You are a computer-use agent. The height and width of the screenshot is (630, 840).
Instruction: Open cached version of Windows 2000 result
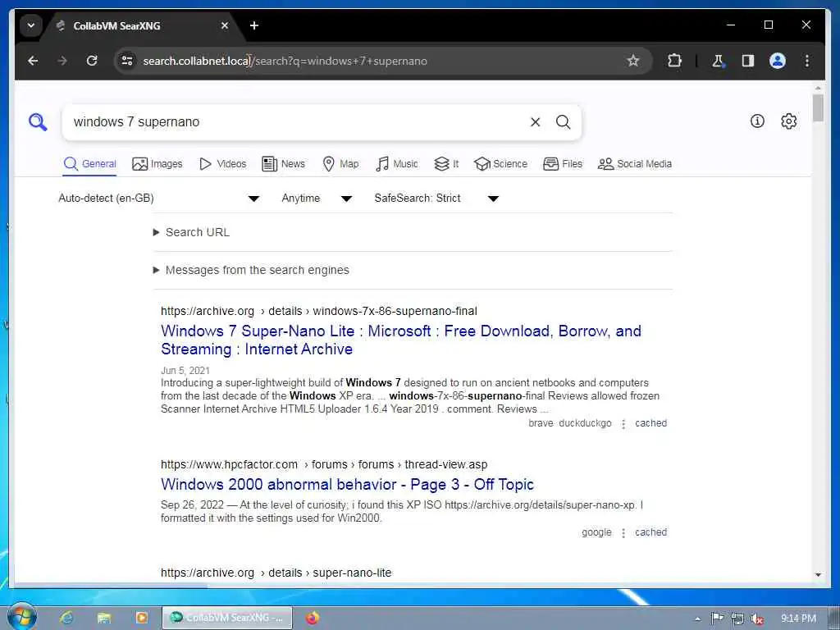(651, 532)
